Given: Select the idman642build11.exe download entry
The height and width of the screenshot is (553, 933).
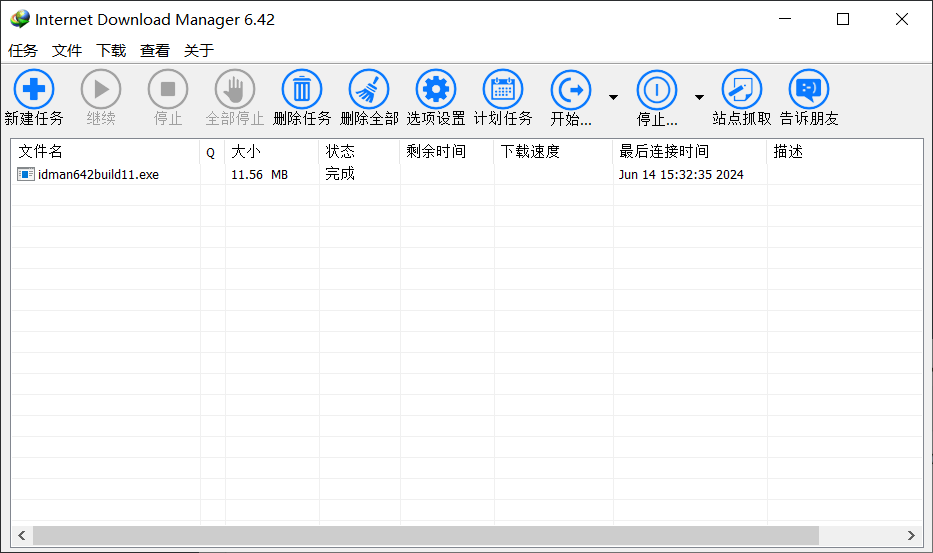Looking at the screenshot, I should (98, 175).
